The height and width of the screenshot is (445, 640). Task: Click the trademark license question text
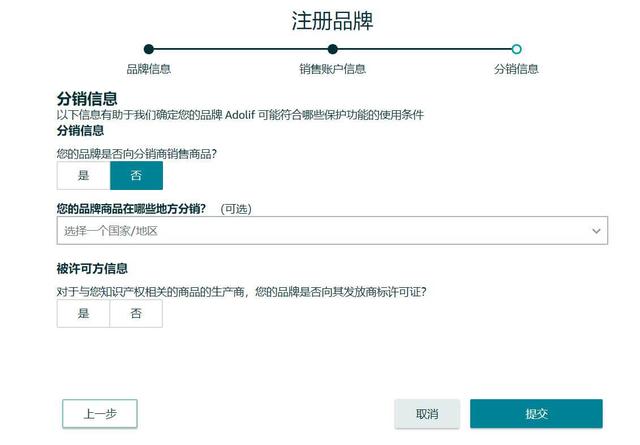pos(242,292)
